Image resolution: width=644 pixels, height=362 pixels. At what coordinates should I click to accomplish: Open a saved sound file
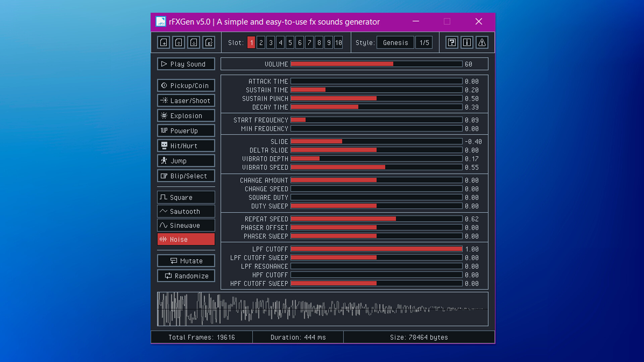pos(178,42)
